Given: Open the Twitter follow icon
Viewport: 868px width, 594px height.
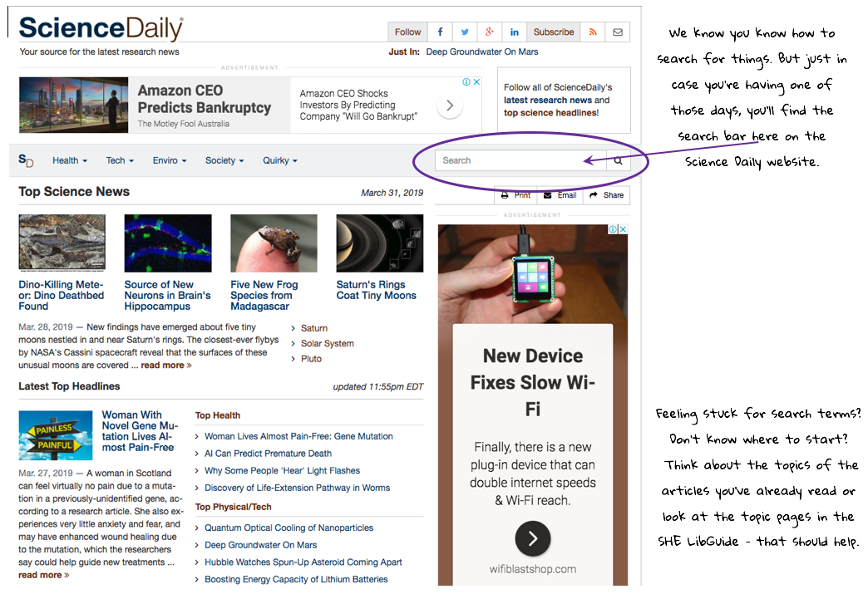Looking at the screenshot, I should tap(465, 32).
